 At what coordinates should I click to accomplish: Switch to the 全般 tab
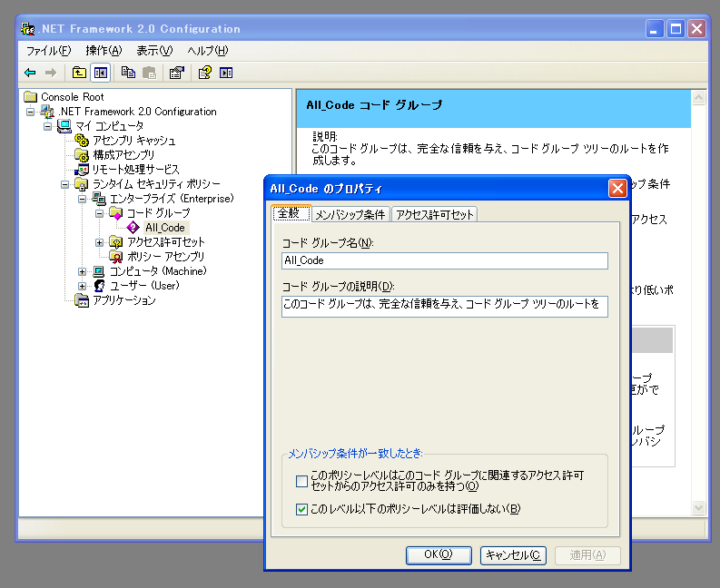[291, 213]
